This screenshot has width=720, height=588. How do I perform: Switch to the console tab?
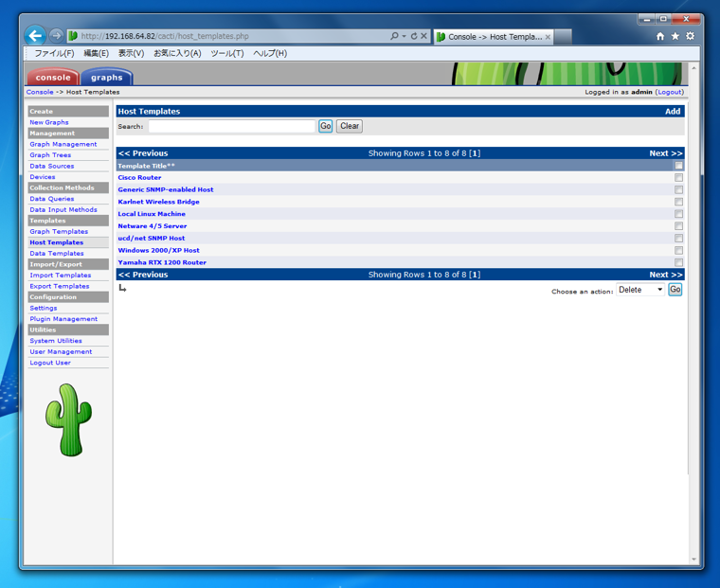point(53,77)
